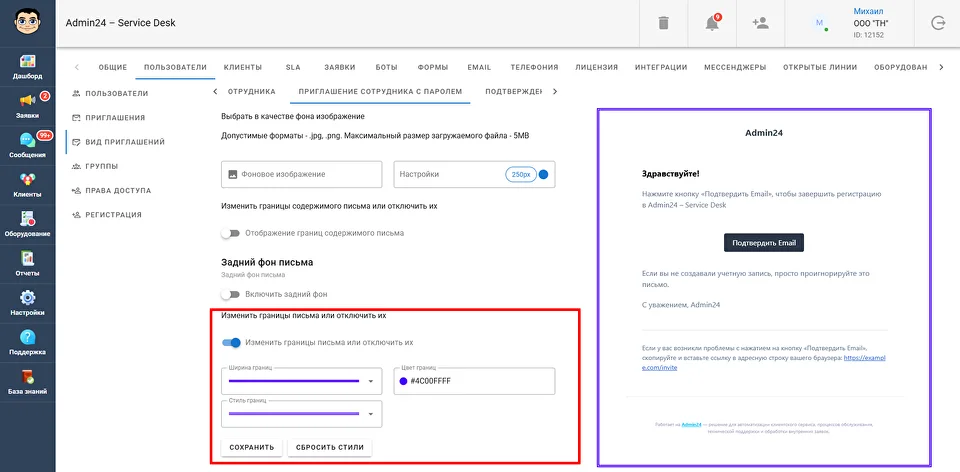This screenshot has height=472, width=960.
Task: Switch to Открытые линии tab
Action: pos(820,67)
